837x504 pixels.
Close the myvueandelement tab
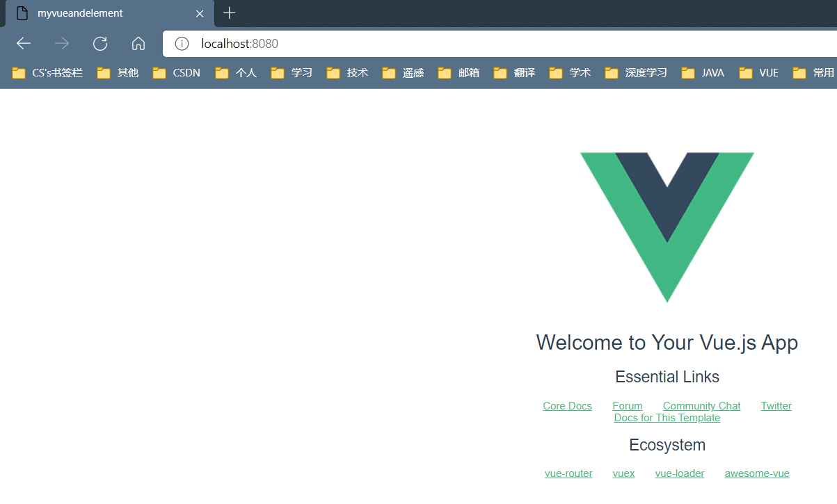[x=200, y=13]
